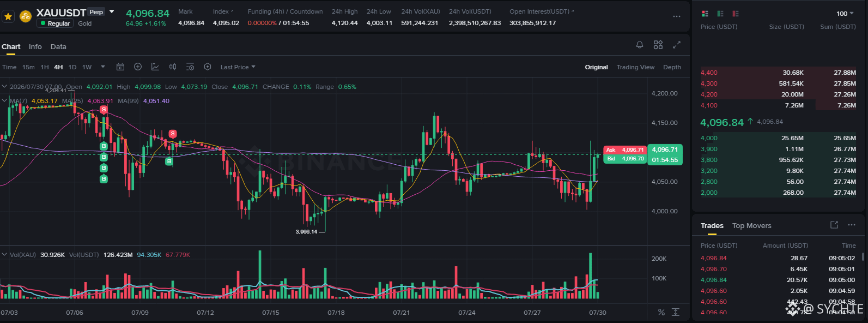Click the order book mid price 4,096.84
The height and width of the screenshot is (323, 868).
pos(721,122)
